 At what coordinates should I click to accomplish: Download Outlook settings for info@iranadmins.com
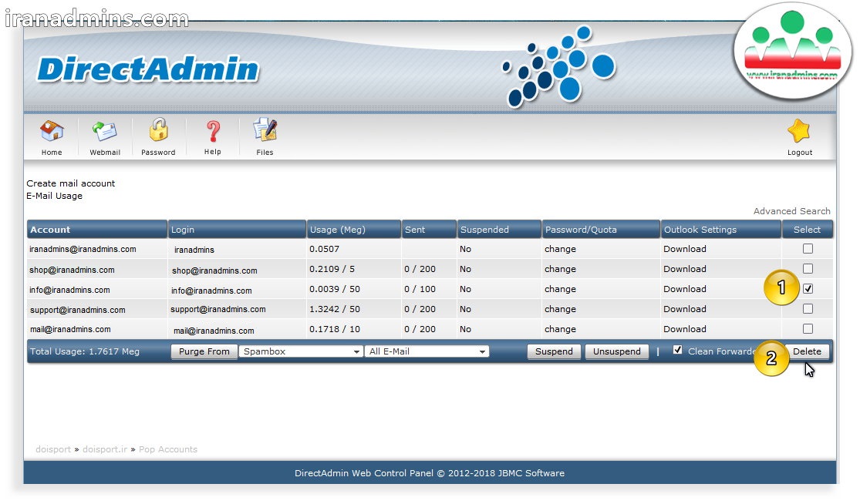684,289
